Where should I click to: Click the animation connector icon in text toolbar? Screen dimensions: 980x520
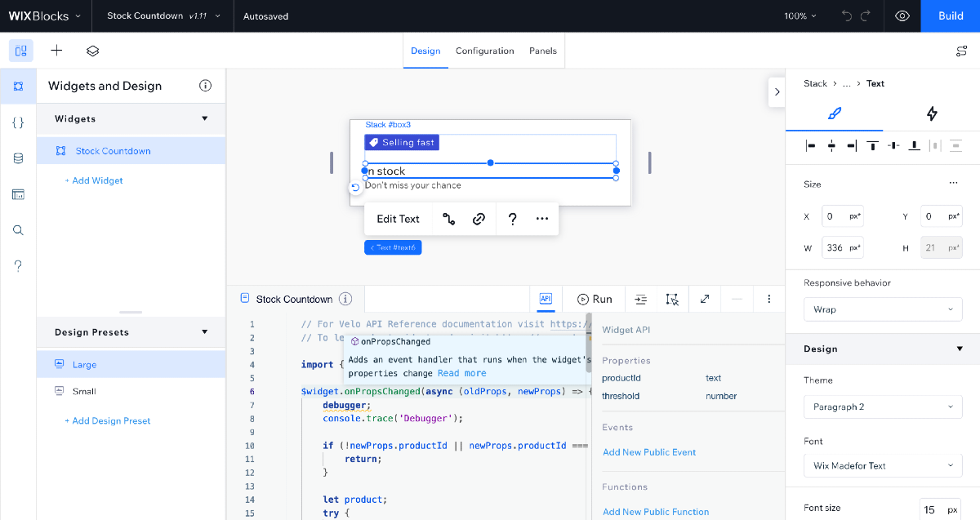point(448,219)
